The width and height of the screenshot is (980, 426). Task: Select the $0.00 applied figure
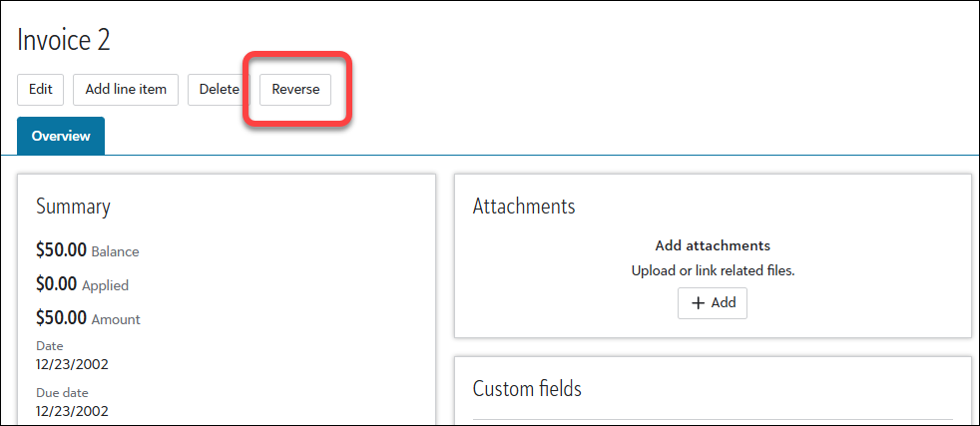(x=56, y=284)
